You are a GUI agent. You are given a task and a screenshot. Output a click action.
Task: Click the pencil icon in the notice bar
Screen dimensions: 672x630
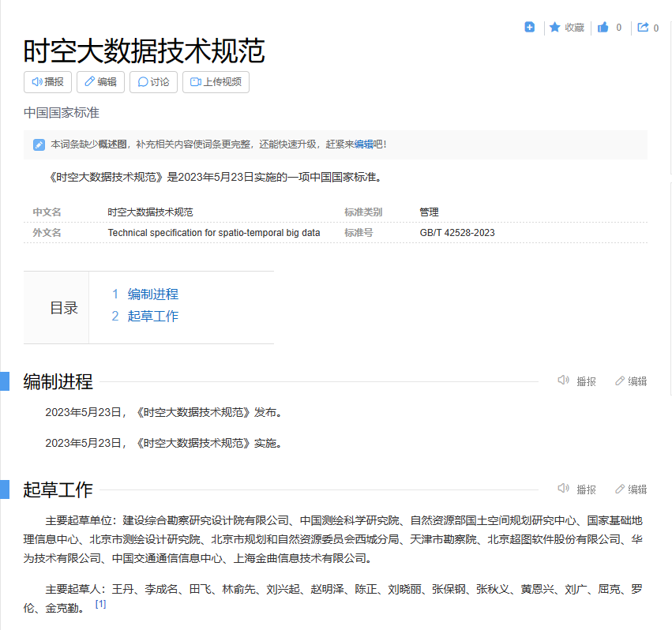39,145
